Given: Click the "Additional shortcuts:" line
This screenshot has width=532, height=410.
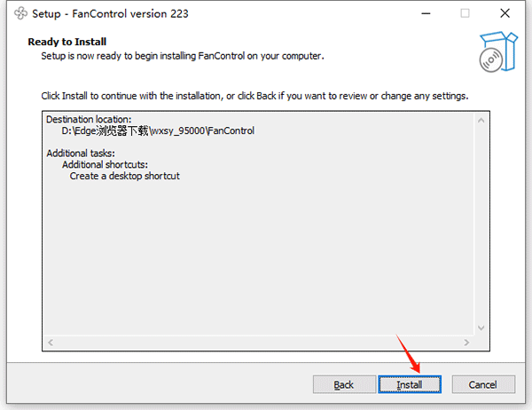Looking at the screenshot, I should click(105, 165).
